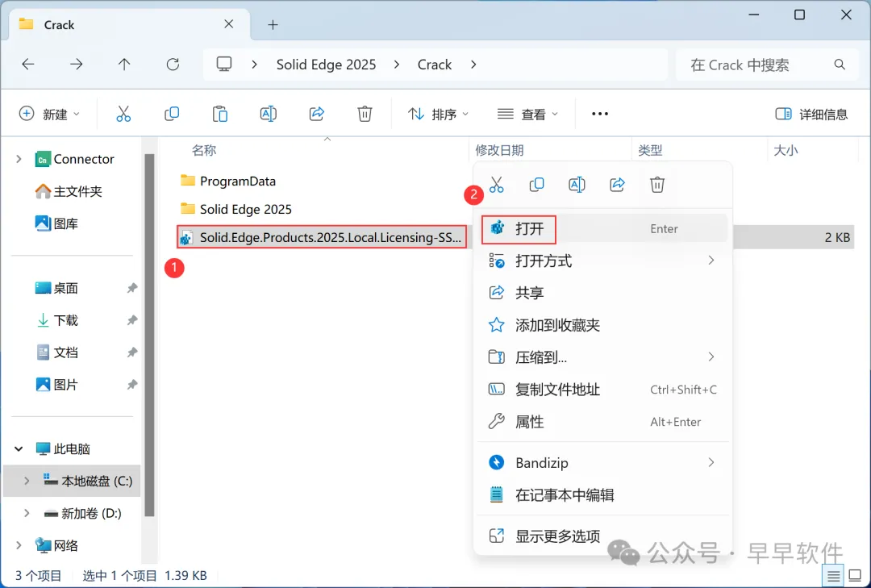Expand the 本地磁盘 (C:) node
This screenshot has width=871, height=588.
(x=27, y=481)
